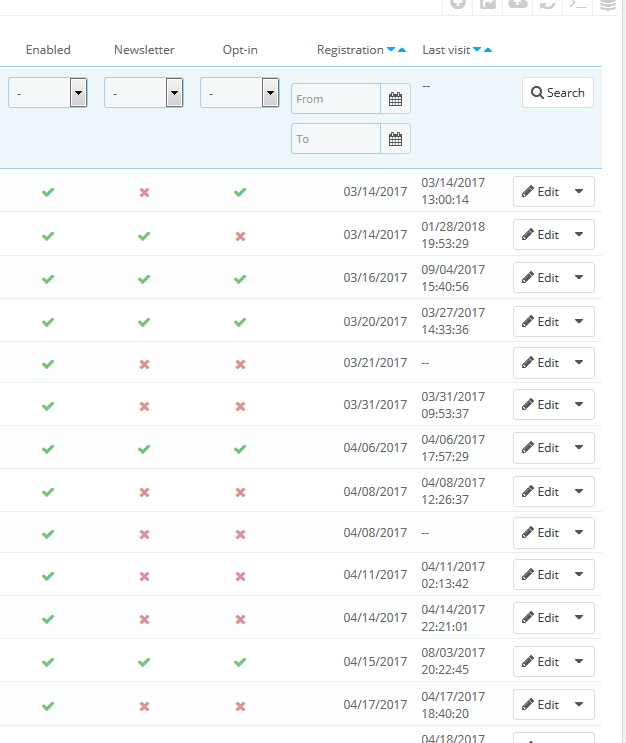Toggle Enabled status for 03/20/2017 registration row
This screenshot has width=626, height=743.
coord(48,322)
